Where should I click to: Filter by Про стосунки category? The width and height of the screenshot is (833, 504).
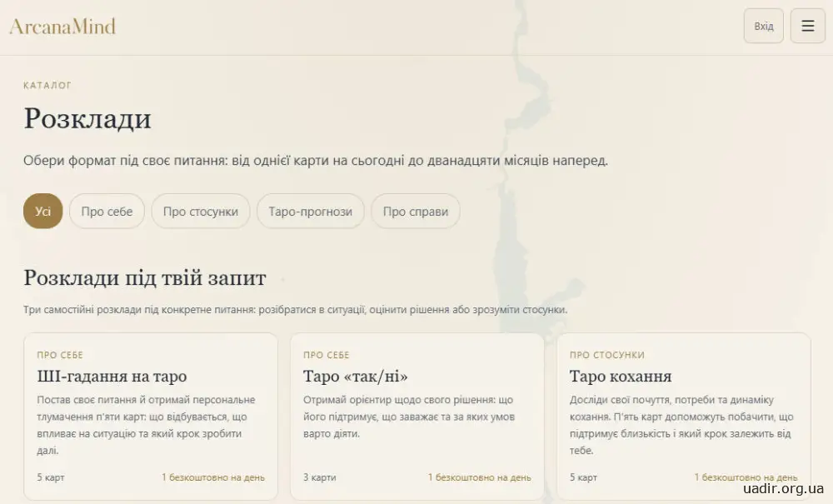[x=200, y=211]
